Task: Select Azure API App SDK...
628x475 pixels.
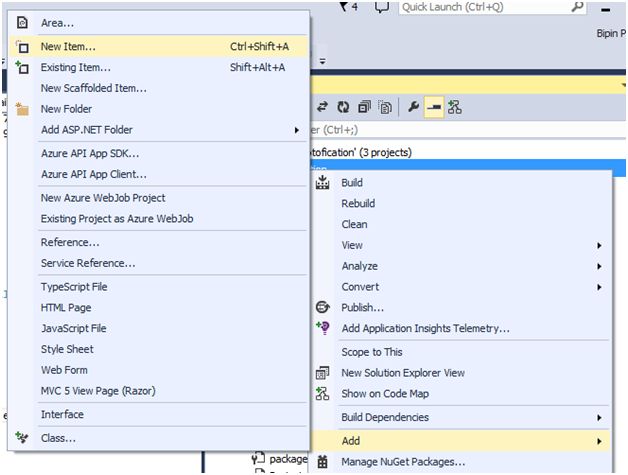Action: 159,153
